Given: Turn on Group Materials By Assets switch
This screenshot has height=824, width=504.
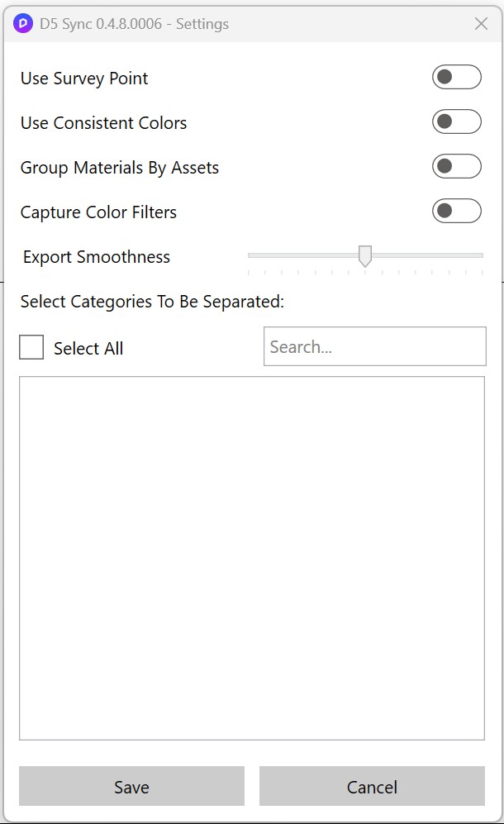Looking at the screenshot, I should point(456,167).
